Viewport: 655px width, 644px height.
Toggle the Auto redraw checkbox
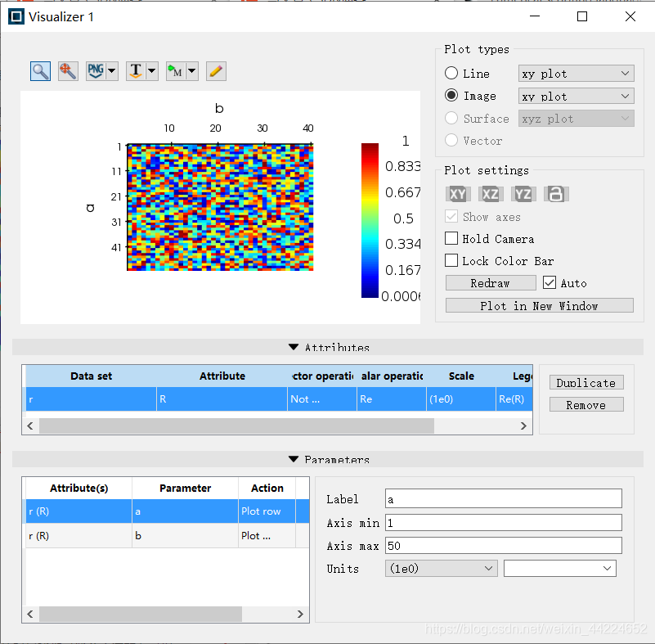pyautogui.click(x=550, y=282)
